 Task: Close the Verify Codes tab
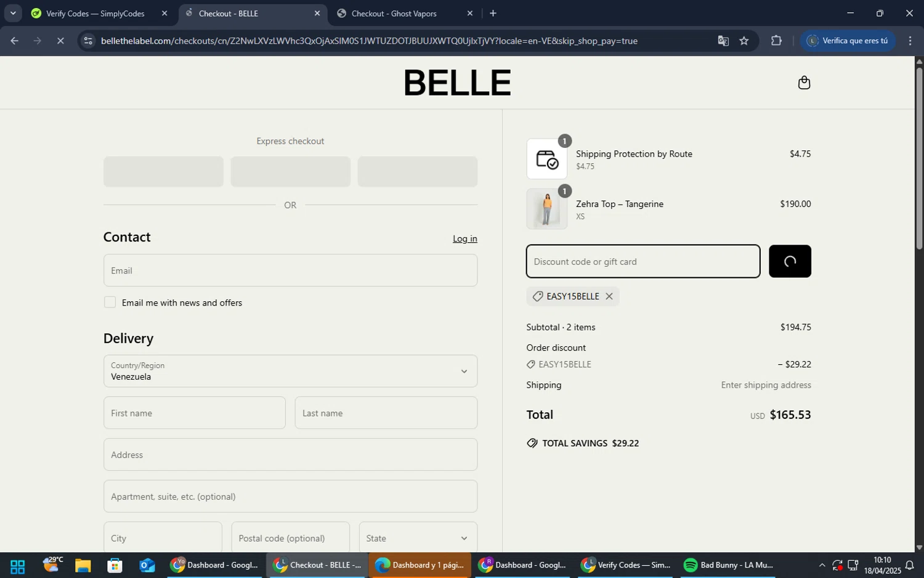[x=164, y=14]
